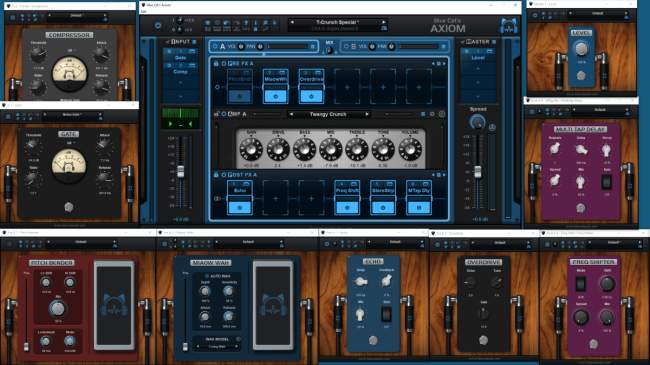This screenshot has width=650, height=365.
Task: Click the undo arrow in Axiom toolbar
Action: pos(226,23)
